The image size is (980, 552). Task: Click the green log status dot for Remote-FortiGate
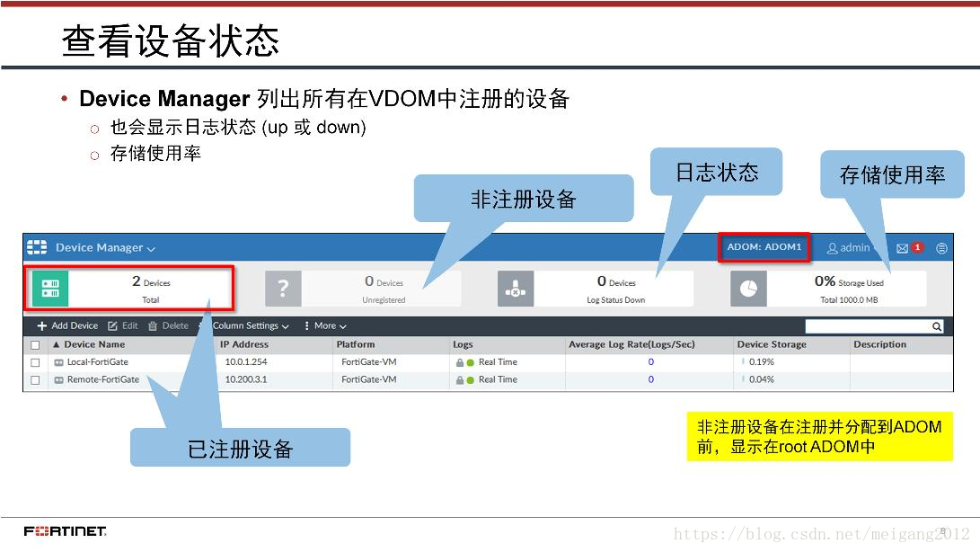(x=471, y=380)
